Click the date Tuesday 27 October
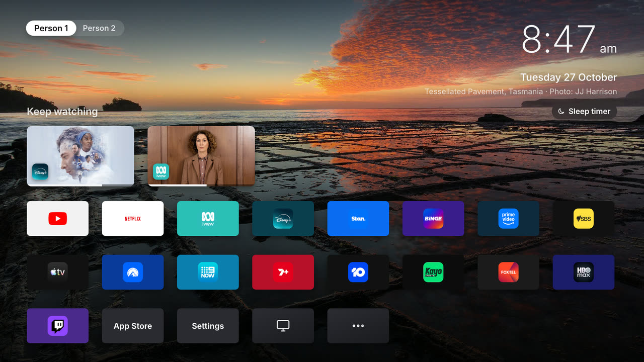 [569, 77]
